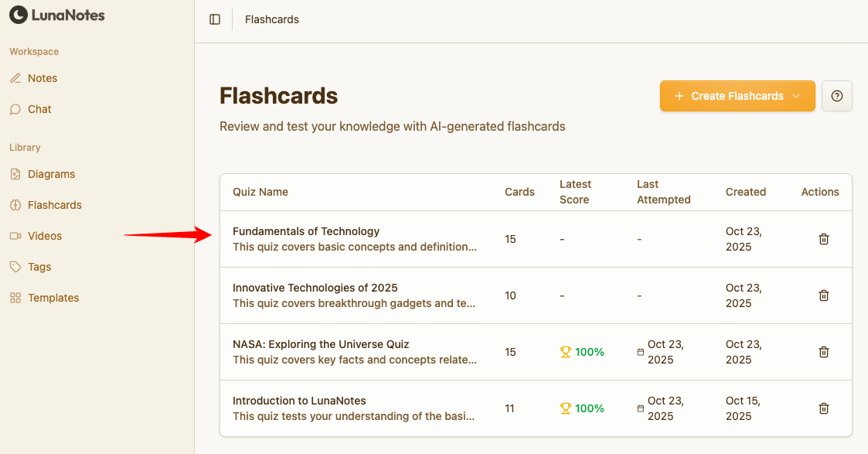This screenshot has height=454, width=868.
Task: Open the Introduction to LunaNotes quiz
Action: 299,401
